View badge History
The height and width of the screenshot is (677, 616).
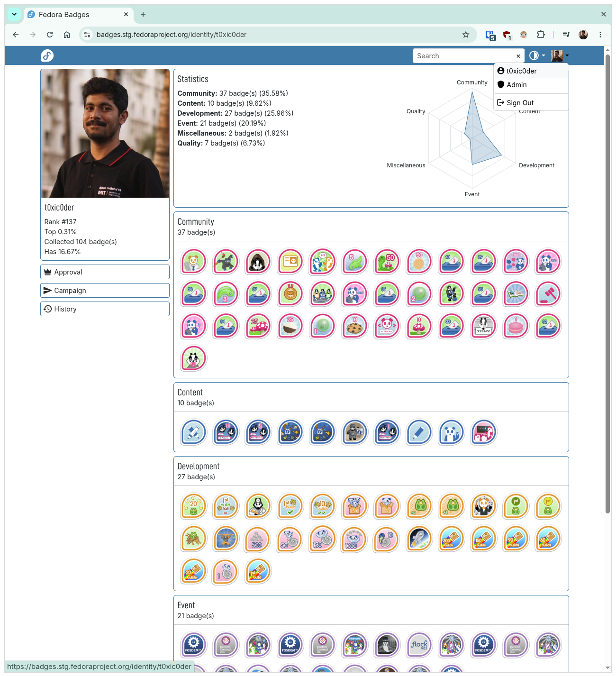105,309
